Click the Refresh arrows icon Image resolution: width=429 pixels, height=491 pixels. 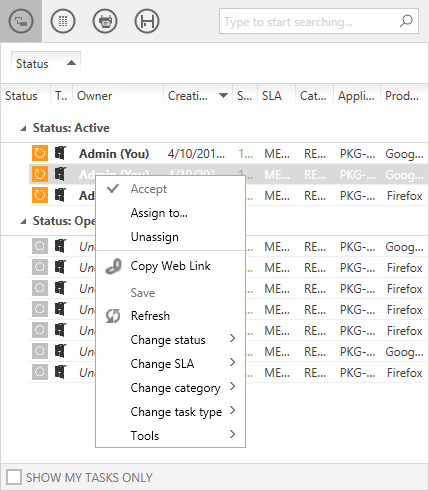click(x=113, y=316)
